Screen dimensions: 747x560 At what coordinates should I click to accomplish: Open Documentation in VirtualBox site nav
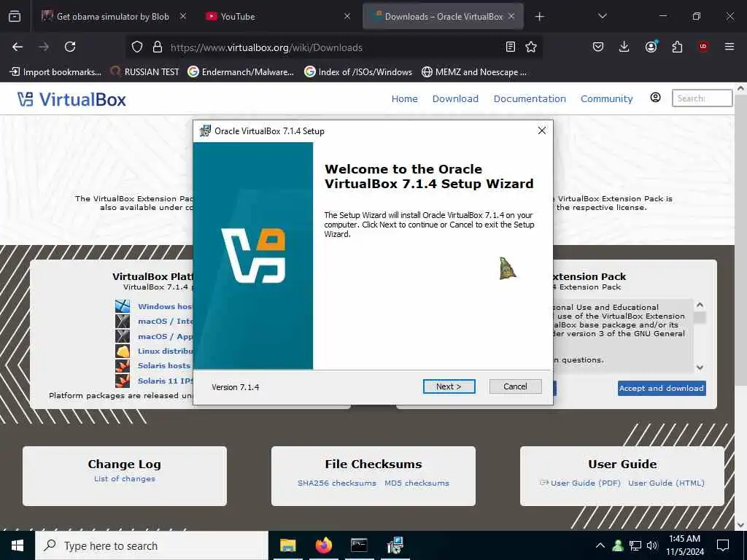pyautogui.click(x=530, y=98)
